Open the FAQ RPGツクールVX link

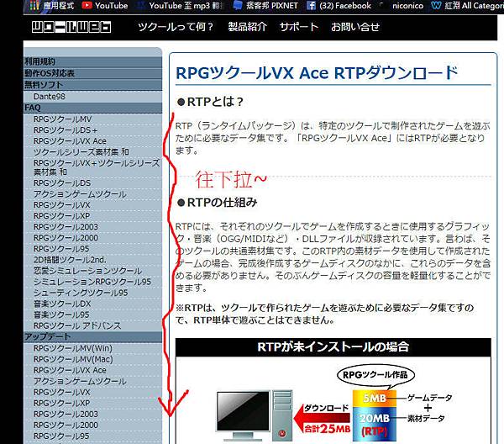[x=61, y=205]
